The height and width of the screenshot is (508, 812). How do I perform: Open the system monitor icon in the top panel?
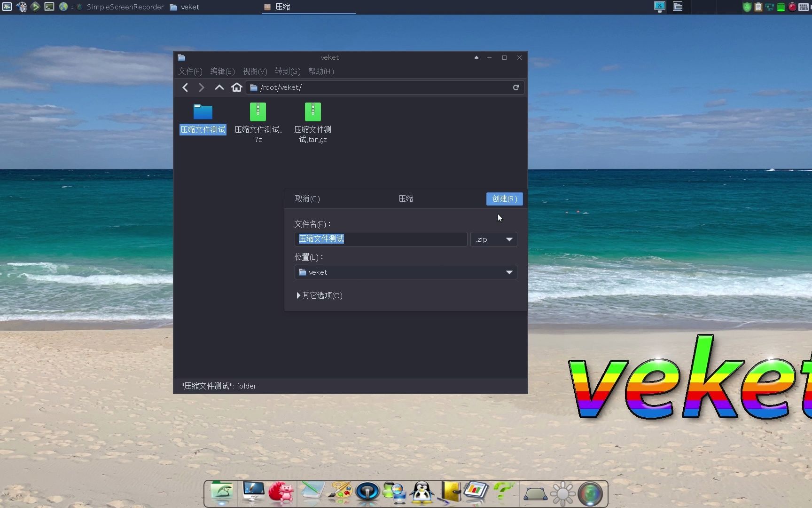click(x=7, y=7)
